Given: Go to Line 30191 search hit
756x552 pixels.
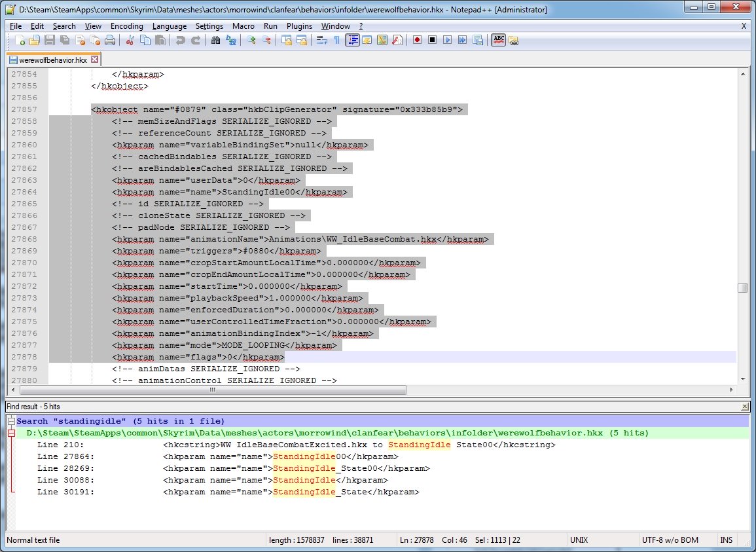Looking at the screenshot, I should pyautogui.click(x=382, y=492).
